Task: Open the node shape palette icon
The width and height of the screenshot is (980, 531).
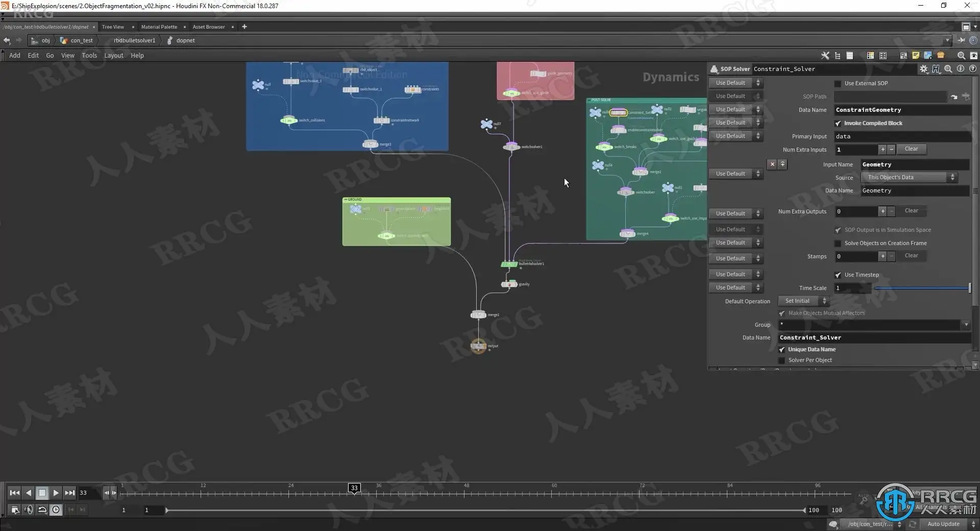Action: 883,56
